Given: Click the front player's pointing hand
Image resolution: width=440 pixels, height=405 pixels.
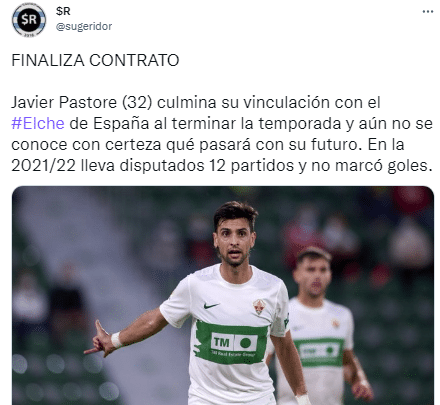Looking at the screenshot, I should (x=99, y=339).
